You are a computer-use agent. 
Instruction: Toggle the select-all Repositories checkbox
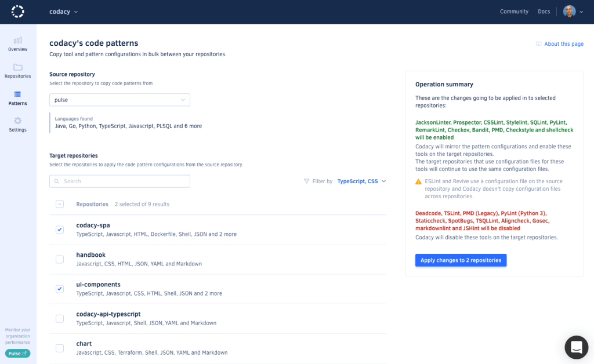(59, 203)
